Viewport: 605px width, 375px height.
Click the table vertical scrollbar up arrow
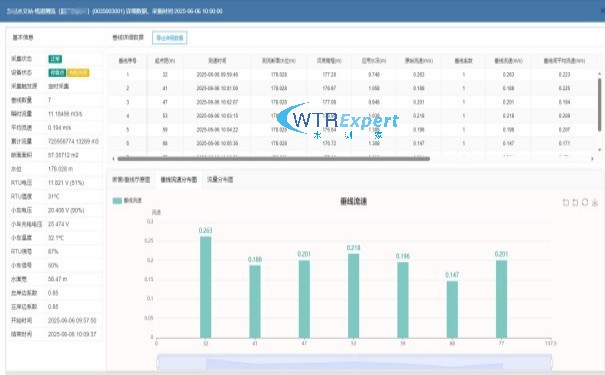pos(599,73)
